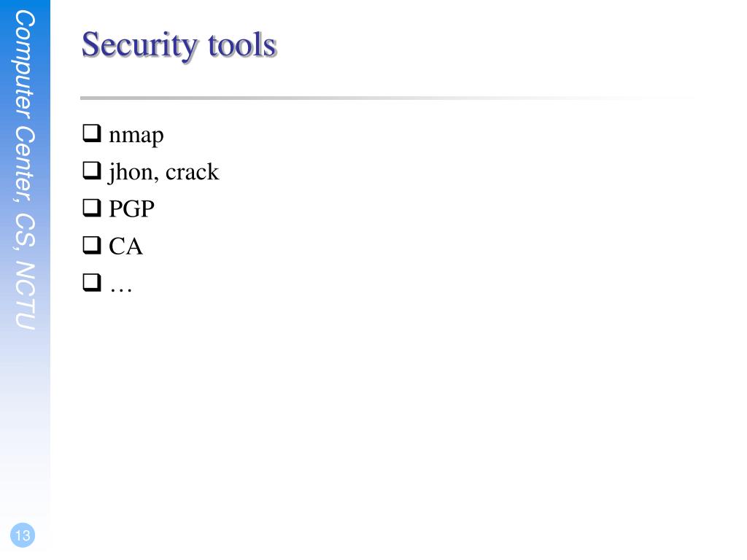Click the word crack in second bullet
Screen dimensions: 747x560
click(x=193, y=171)
